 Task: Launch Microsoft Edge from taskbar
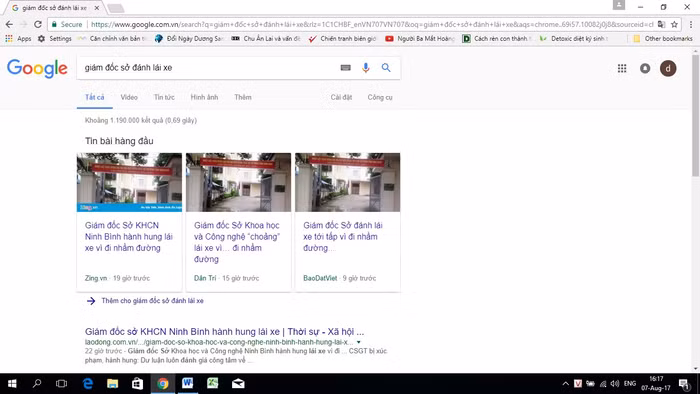(x=88, y=384)
